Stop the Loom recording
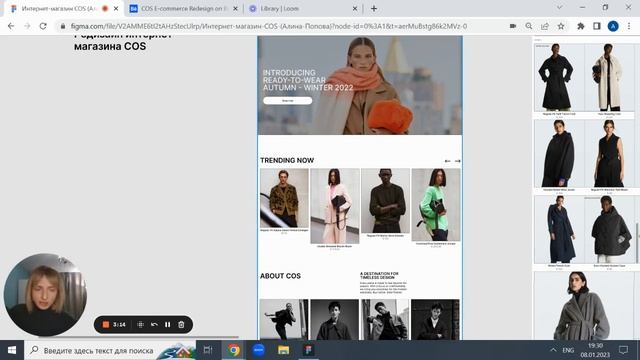Viewport: 640px width, 360px height. [105, 324]
